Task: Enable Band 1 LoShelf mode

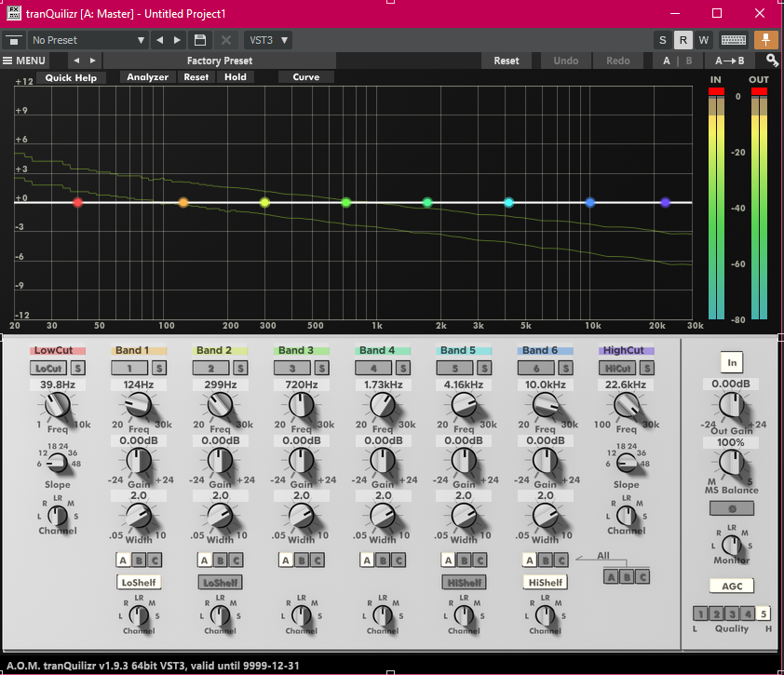Action: [x=139, y=583]
